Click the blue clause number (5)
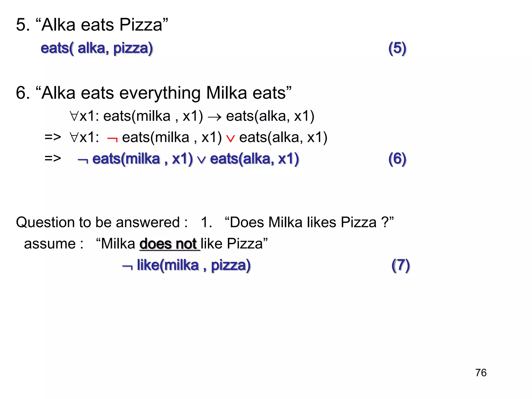 [x=397, y=48]
